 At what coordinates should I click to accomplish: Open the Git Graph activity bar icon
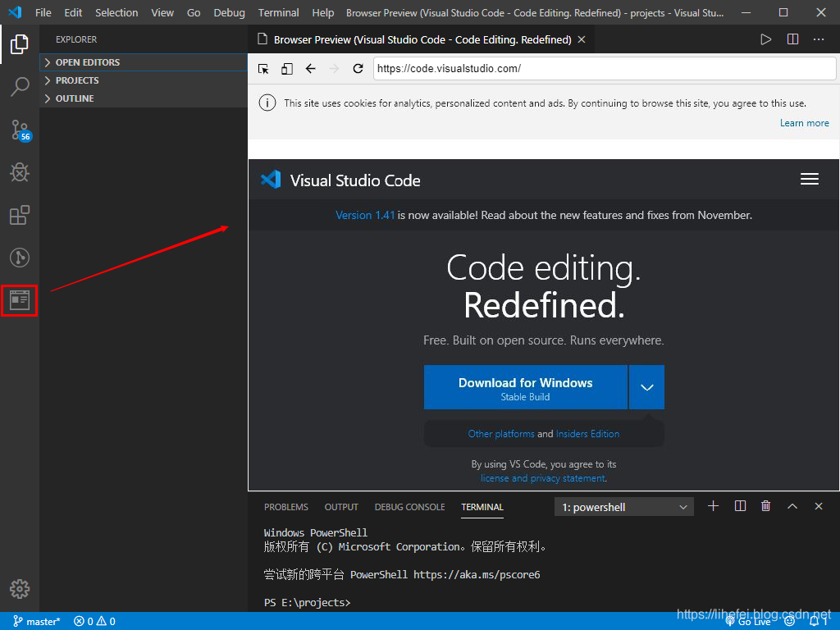(20, 258)
